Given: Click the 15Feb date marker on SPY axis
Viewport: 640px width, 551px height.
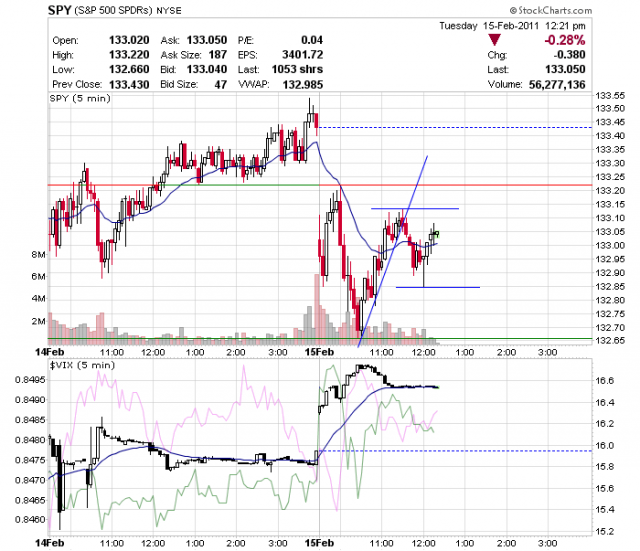Looking at the screenshot, I should click(320, 352).
